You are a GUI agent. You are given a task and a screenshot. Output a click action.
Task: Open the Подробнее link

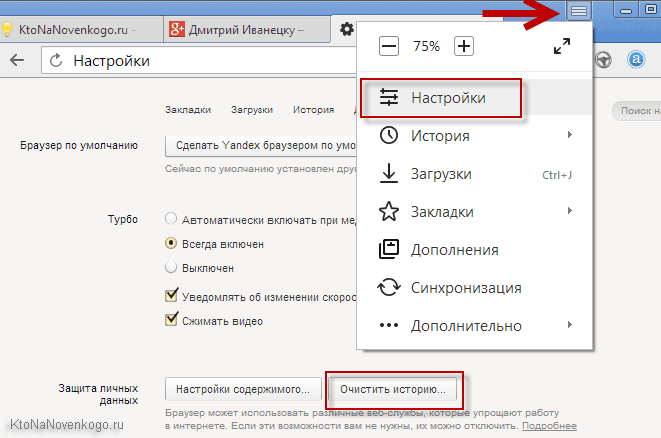(549, 426)
